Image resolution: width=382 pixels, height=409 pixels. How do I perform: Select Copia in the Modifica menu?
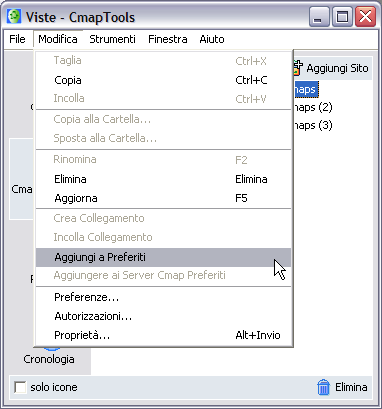[163, 80]
